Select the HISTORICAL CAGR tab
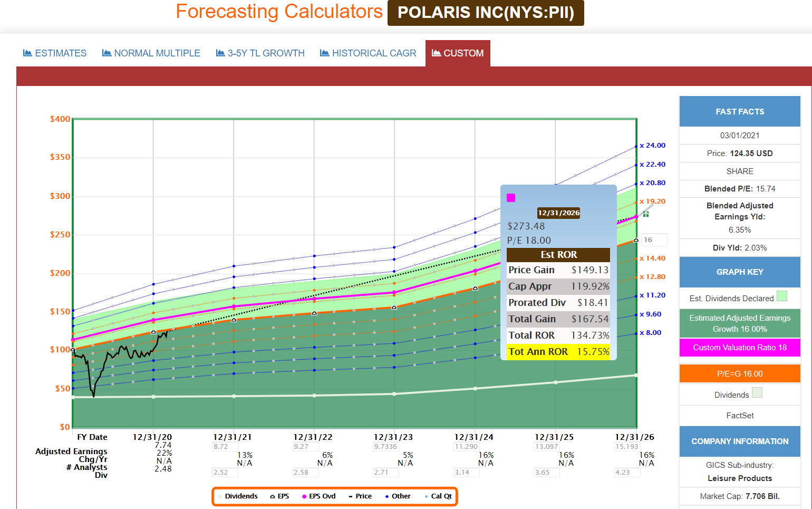This screenshot has width=812, height=509. point(368,53)
